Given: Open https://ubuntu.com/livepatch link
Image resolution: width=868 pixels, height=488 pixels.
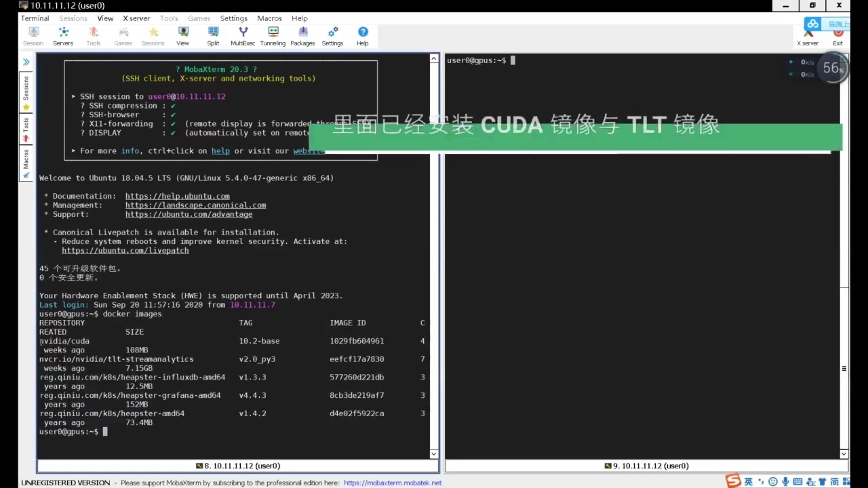Looking at the screenshot, I should pos(125,250).
